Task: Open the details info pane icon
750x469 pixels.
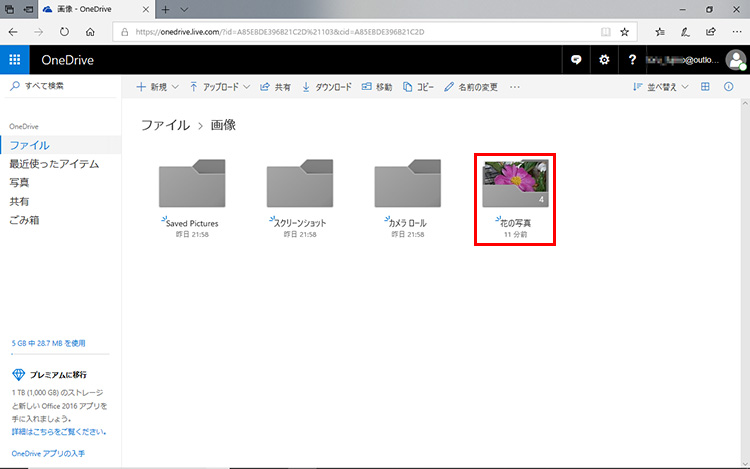Action: click(x=729, y=87)
